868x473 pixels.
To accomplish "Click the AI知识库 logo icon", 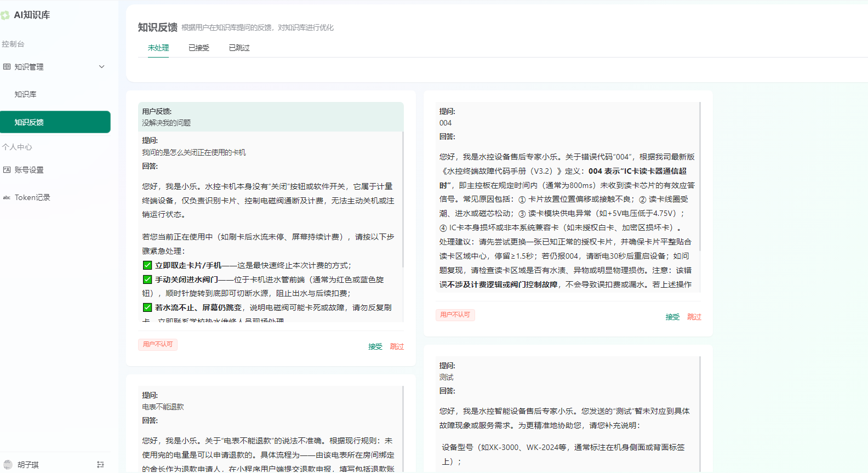I will coord(5,15).
